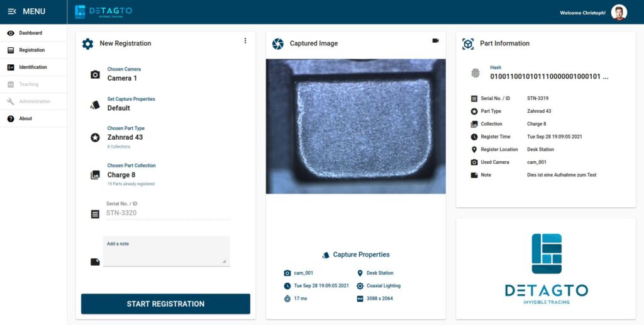
Task: Click the Serial No. / ID input field
Action: tap(167, 213)
